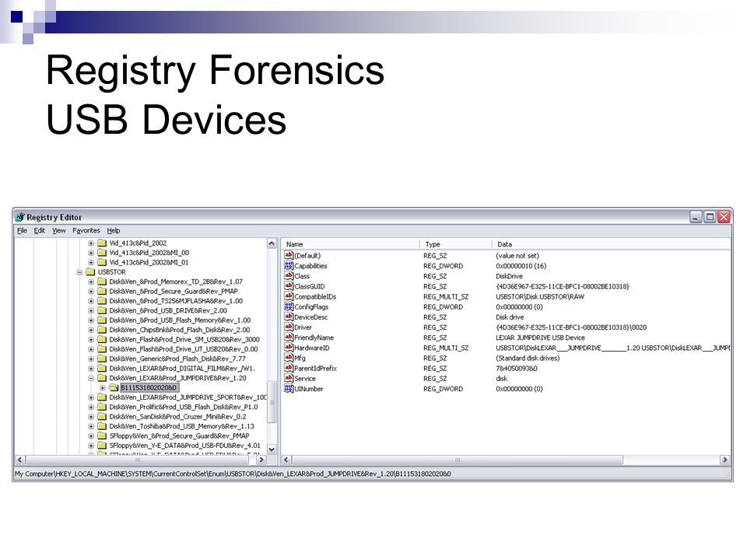Click folder icon of Disk&Ven_LEXAR&Prod_JUMPDRIVE_SPORT&Rev_100
The image size is (747, 560).
(102, 397)
